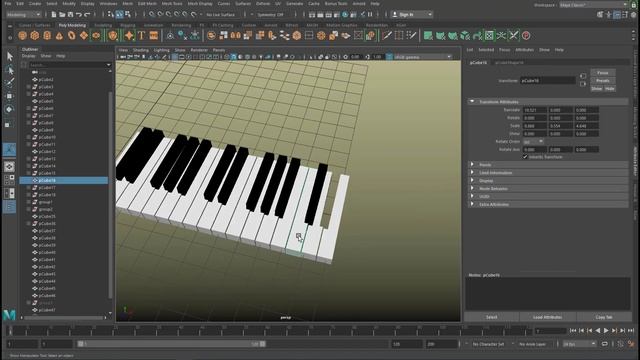Click the red circled P shelf icon
Viewport: 640px width, 360px height.
526,36
